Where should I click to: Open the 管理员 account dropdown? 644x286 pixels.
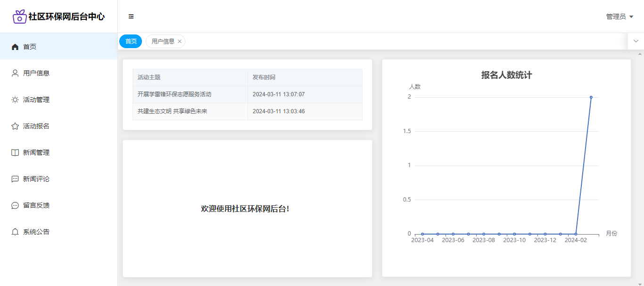(x=619, y=17)
